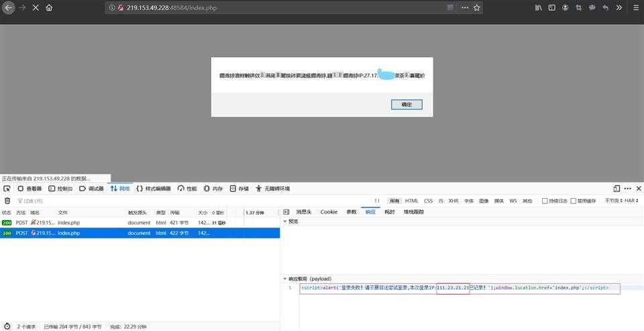The height and width of the screenshot is (331, 644).
Task: Open the Firefox hamburger application menu
Action: click(635, 8)
